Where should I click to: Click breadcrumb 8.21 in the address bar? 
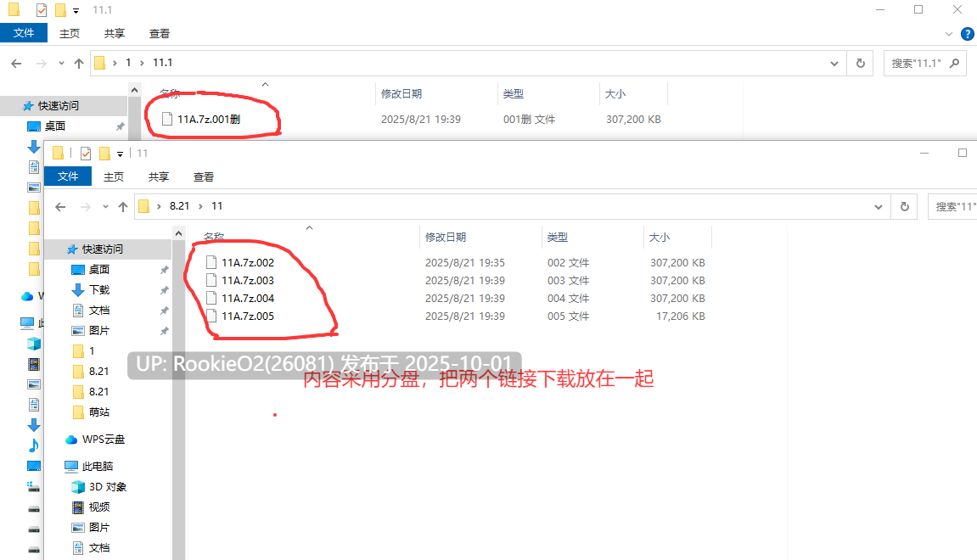click(x=179, y=206)
